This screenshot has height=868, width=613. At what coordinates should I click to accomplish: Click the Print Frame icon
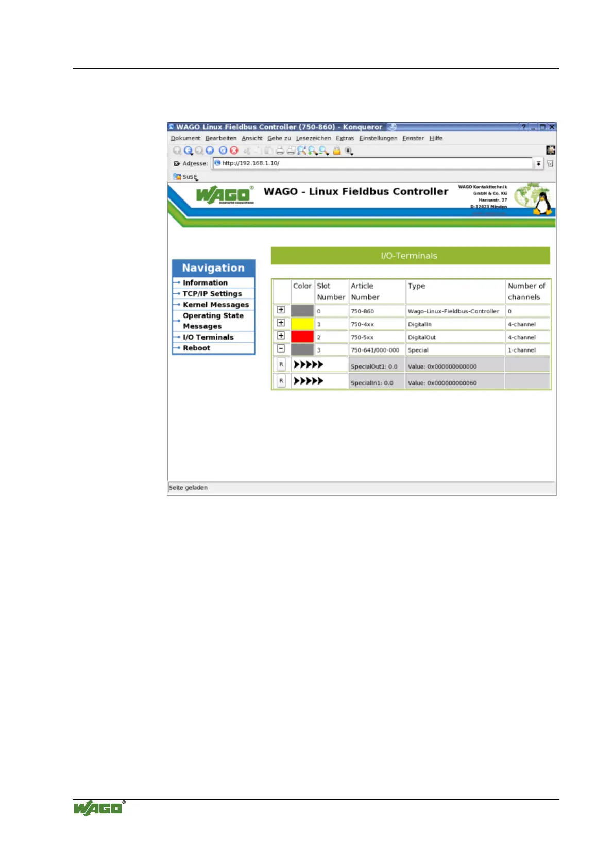(x=291, y=151)
